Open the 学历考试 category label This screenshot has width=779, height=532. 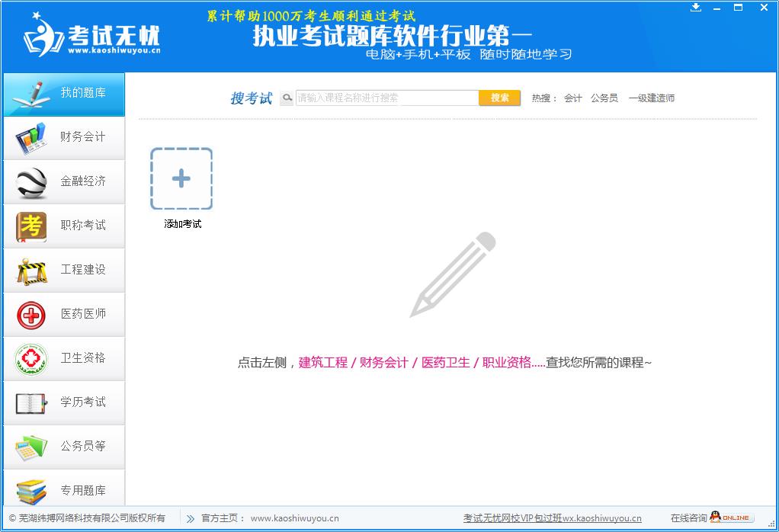pos(83,402)
